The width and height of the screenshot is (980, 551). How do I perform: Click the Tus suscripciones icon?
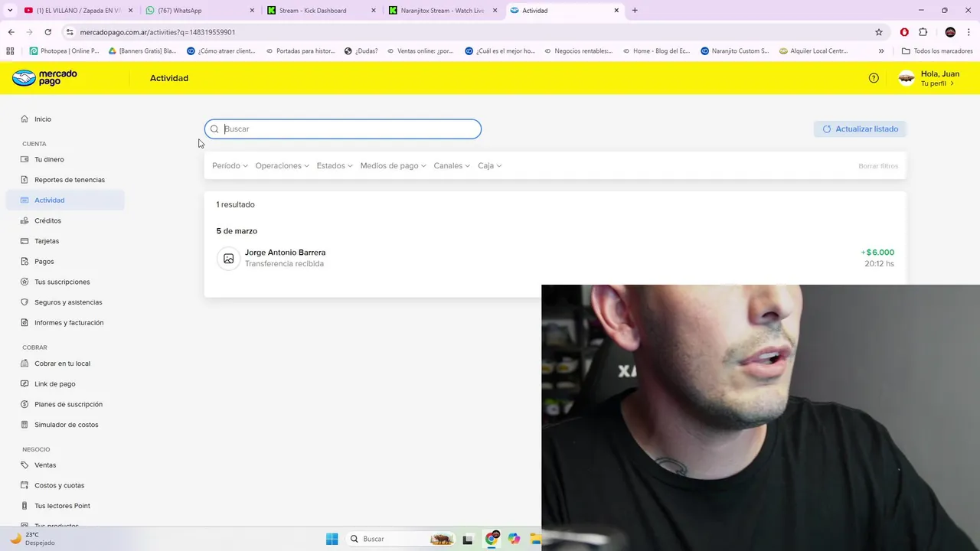coord(25,282)
